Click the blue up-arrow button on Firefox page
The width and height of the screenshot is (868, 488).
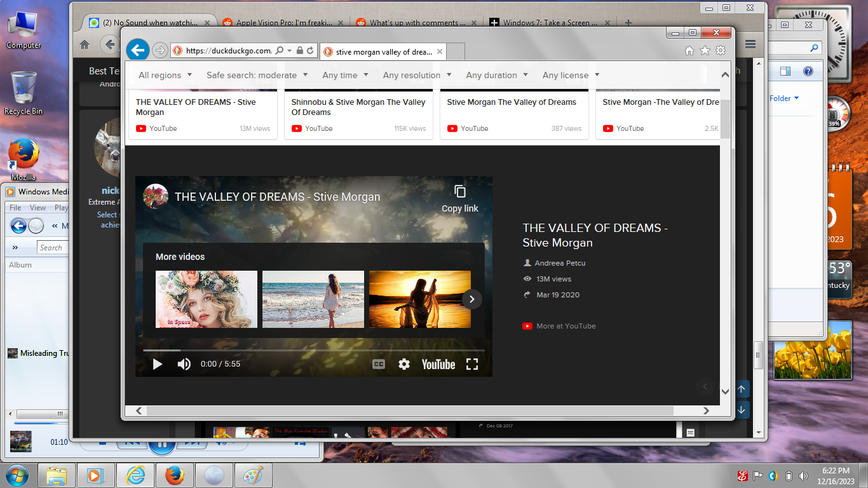coord(742,389)
